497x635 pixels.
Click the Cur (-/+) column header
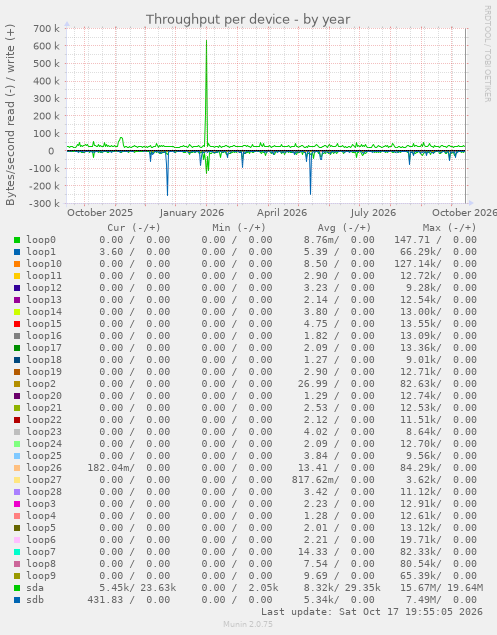[x=134, y=228]
